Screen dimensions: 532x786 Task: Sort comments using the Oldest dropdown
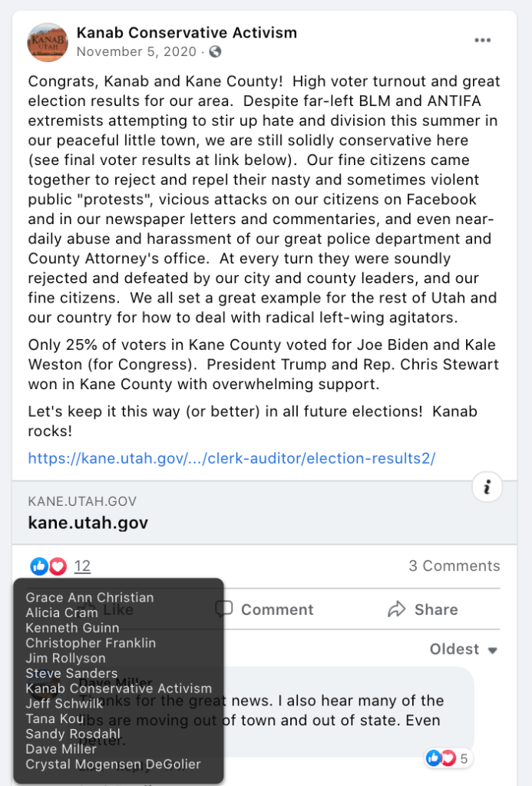tap(463, 649)
